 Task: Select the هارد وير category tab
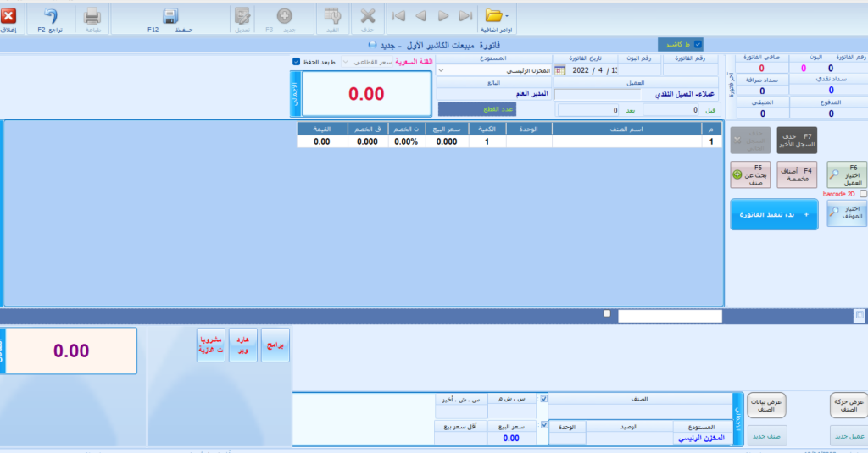click(x=242, y=345)
